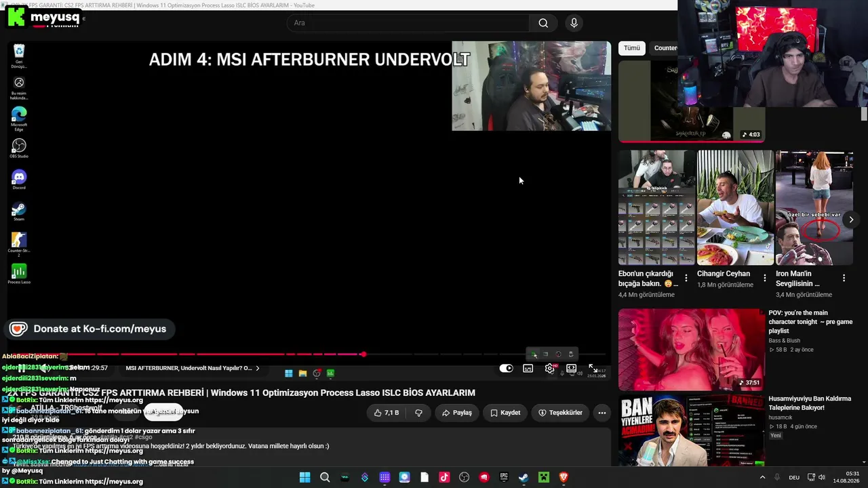The image size is (868, 488).
Task: Open the Husamvivyuviyu Ban Kaldırma video title
Action: point(810,403)
